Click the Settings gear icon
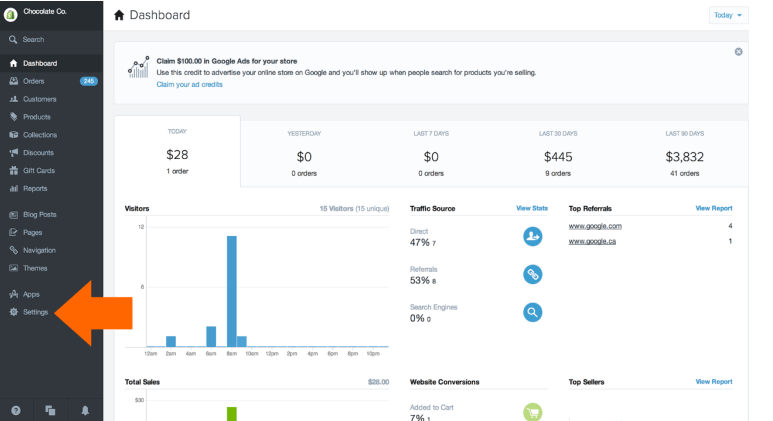773x421 pixels. (13, 312)
